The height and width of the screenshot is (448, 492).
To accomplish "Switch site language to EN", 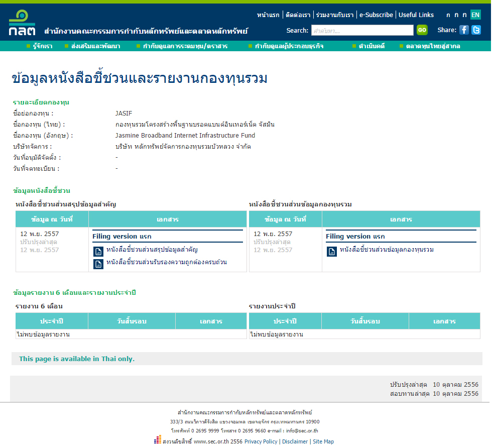I will (475, 15).
